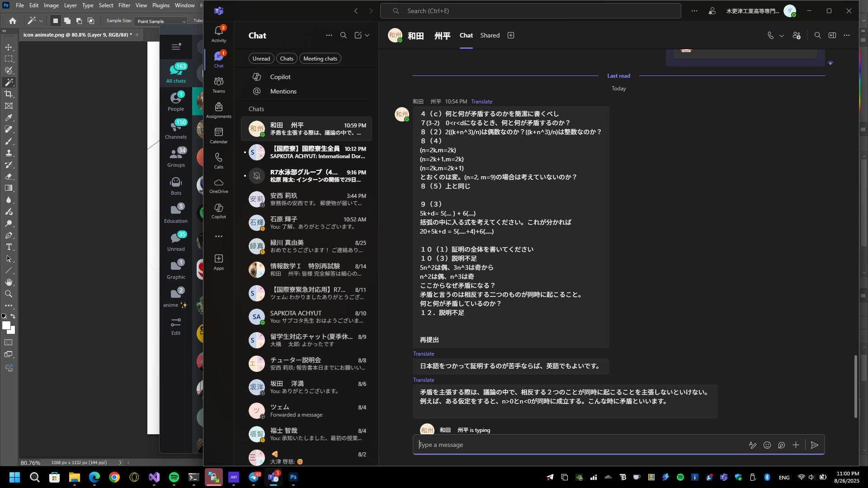Start an audio call with phone icon

(771, 35)
